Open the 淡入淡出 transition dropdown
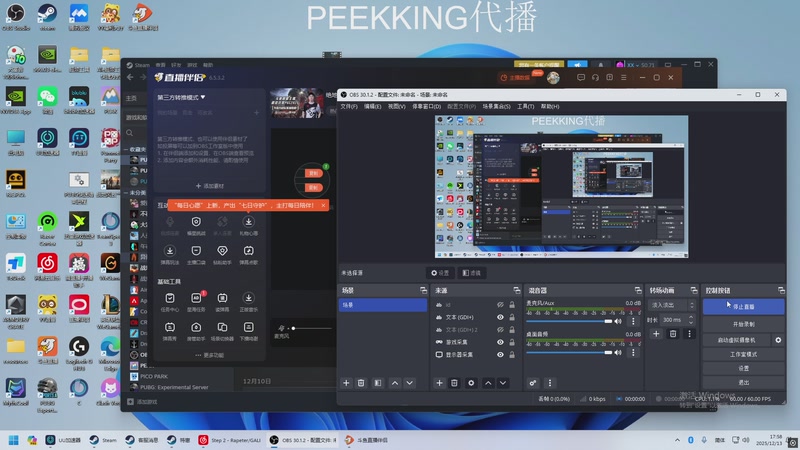This screenshot has height=450, width=800. [671, 305]
